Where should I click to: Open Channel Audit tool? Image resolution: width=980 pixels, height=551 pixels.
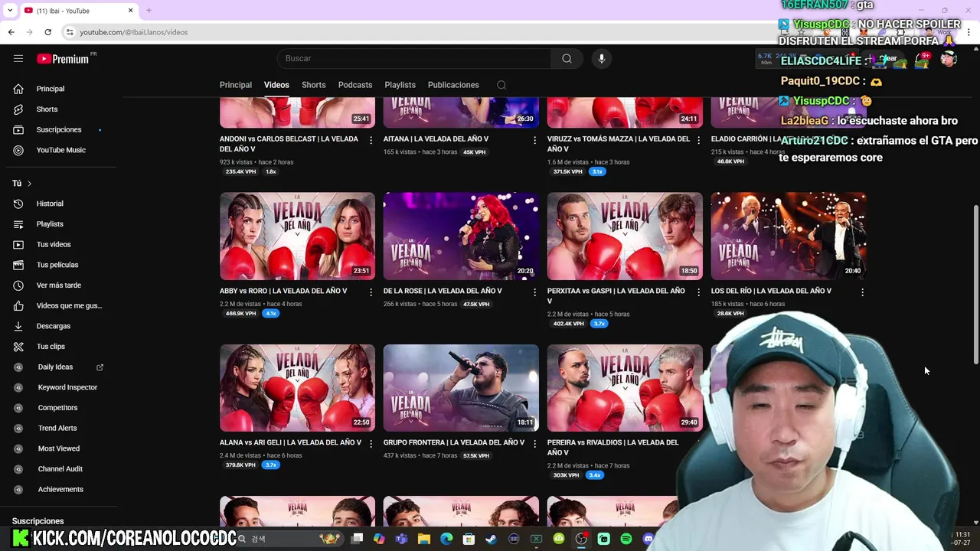point(60,469)
